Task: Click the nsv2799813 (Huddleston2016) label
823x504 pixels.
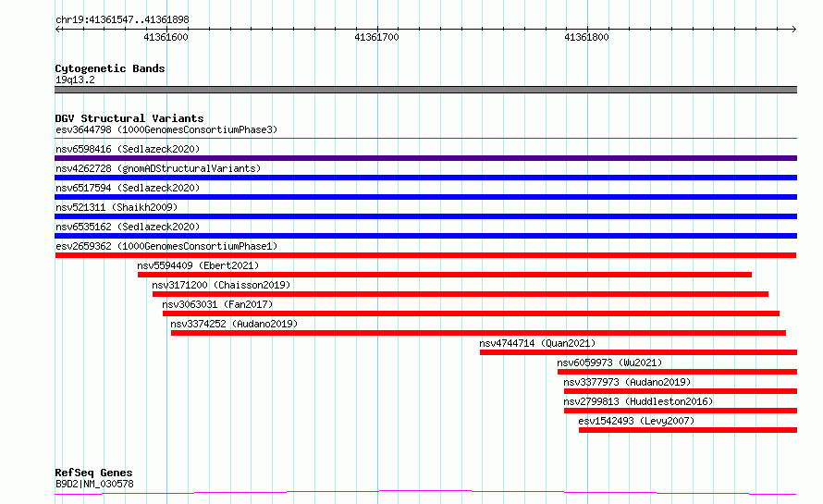Action: (638, 401)
